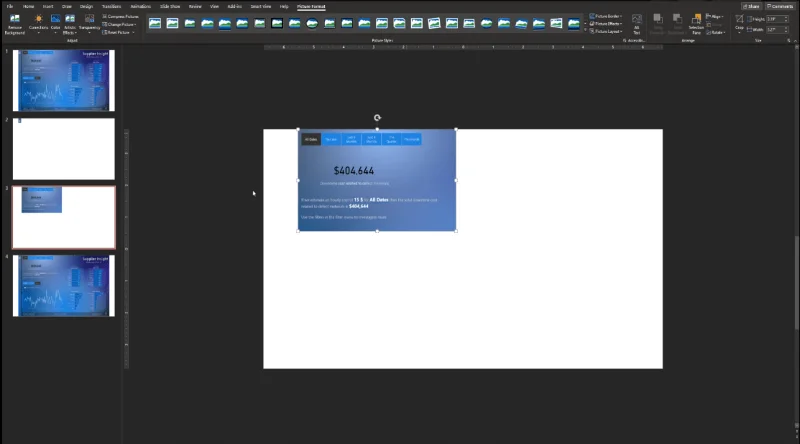The image size is (800, 444).
Task: Select the blank slide 2 thumbnail
Action: click(64, 149)
